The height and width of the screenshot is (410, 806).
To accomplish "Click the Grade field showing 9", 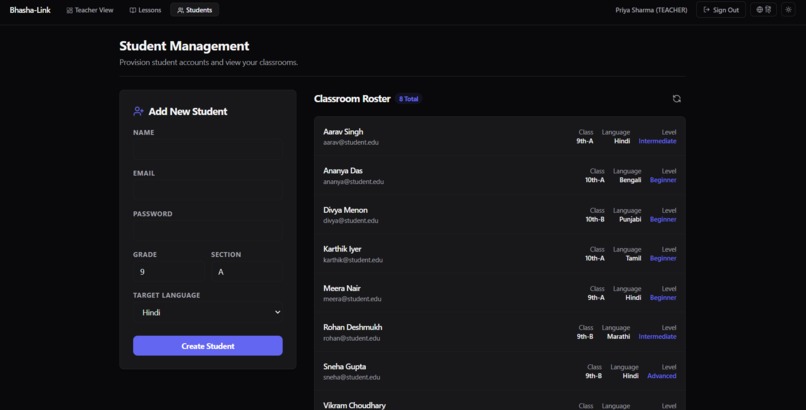I will point(169,272).
